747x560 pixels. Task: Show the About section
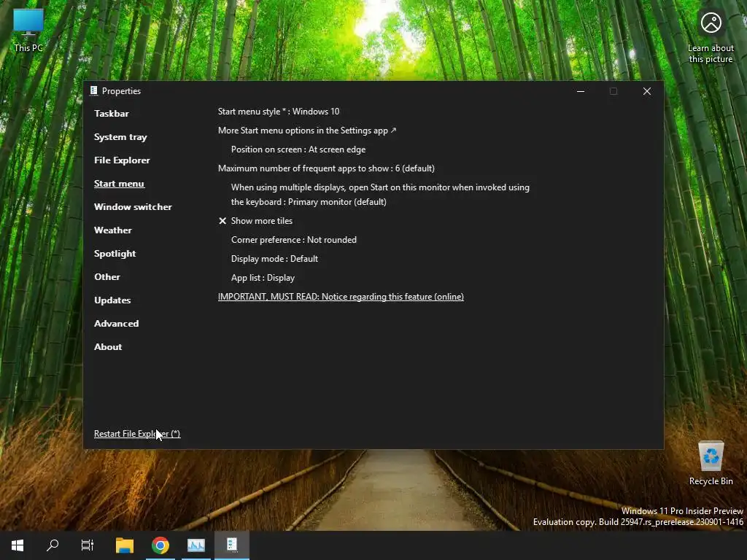108,347
